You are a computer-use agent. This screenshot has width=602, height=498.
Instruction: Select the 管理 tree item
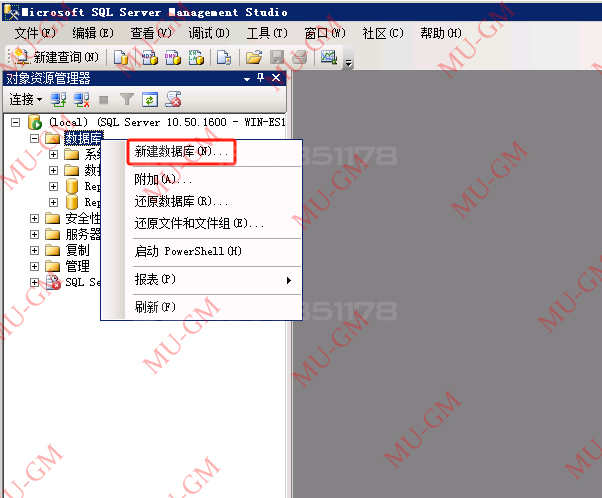pyautogui.click(x=77, y=266)
